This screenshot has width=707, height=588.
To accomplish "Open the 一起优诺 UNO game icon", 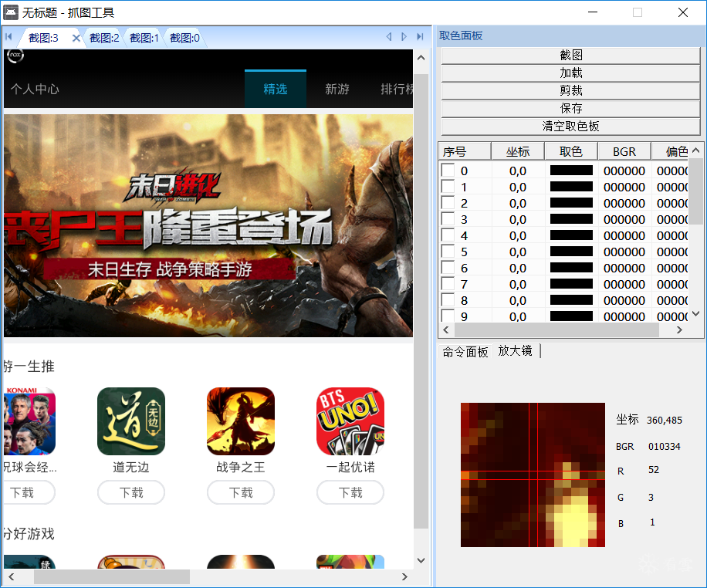I will coord(350,421).
